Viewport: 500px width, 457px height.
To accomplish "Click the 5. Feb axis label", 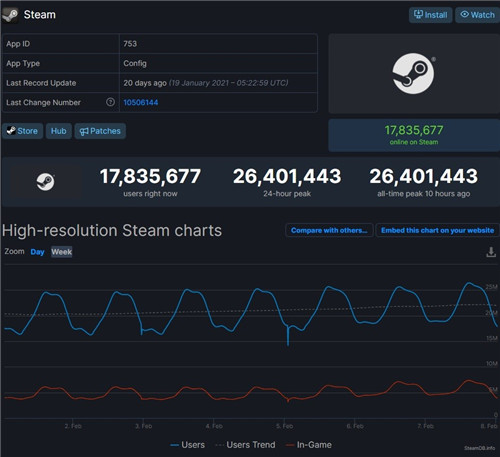I will pyautogui.click(x=284, y=426).
